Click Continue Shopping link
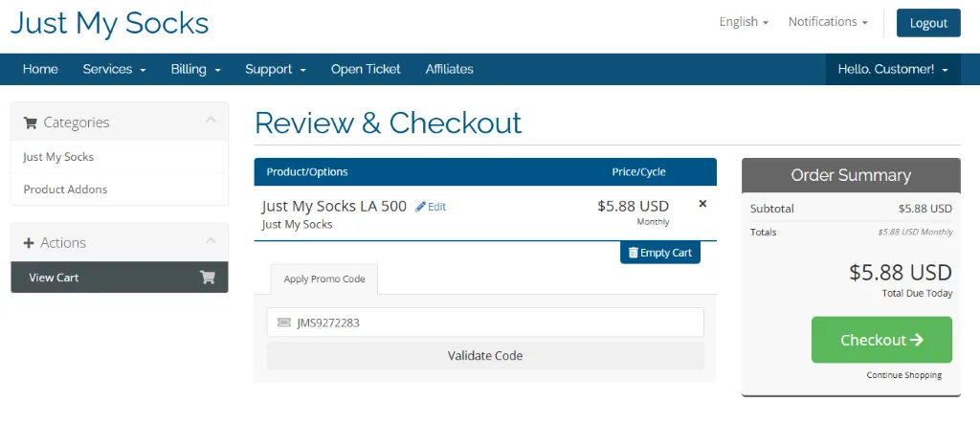980x424 pixels. point(903,375)
